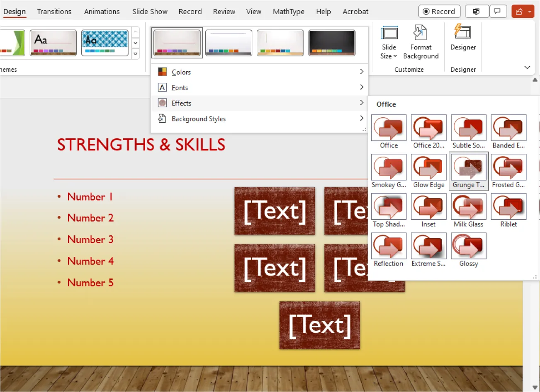Start recording with the Record button
Viewport: 540px width, 392px height.
tap(439, 11)
